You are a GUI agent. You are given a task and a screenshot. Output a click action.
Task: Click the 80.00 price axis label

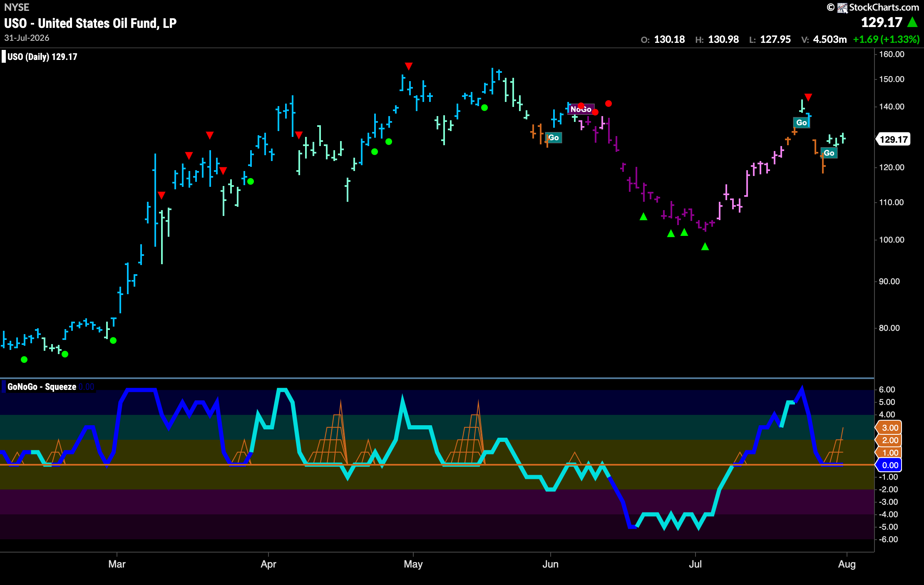point(889,328)
